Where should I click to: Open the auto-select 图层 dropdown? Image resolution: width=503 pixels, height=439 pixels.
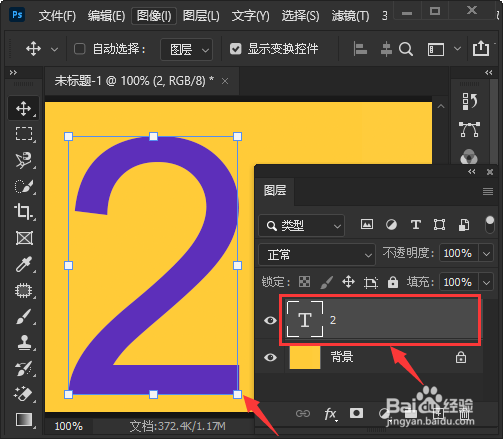[186, 50]
